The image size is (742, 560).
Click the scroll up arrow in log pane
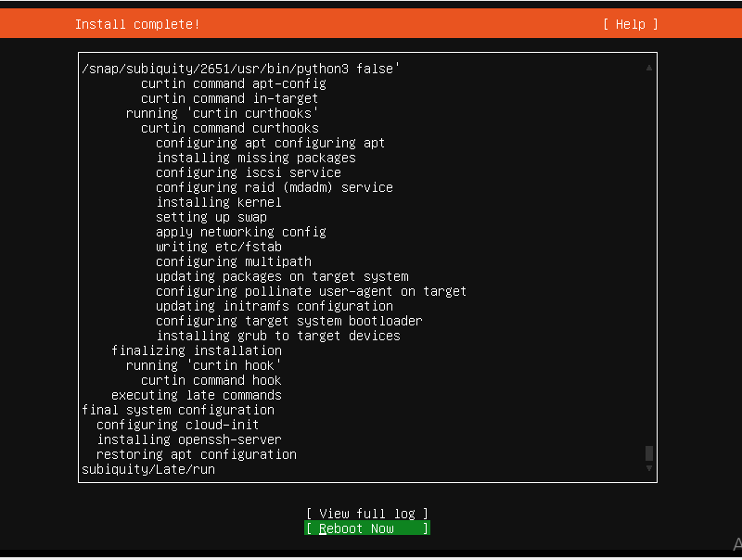click(649, 68)
